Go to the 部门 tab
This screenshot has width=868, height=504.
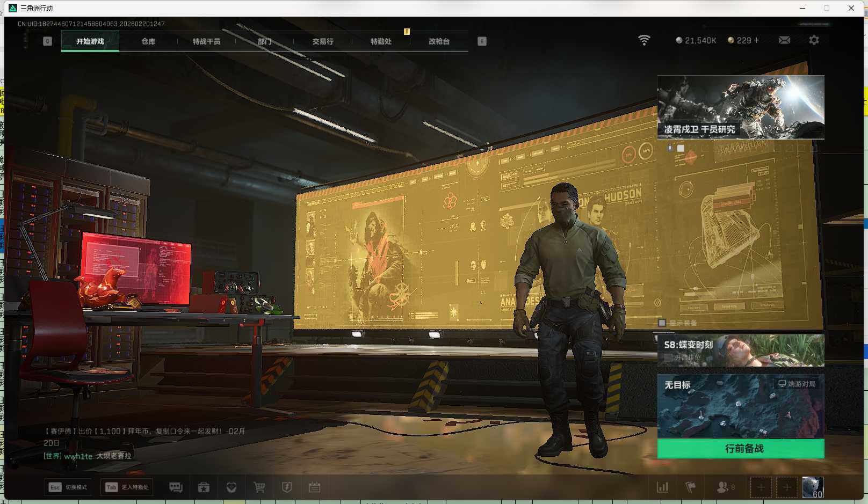(264, 41)
